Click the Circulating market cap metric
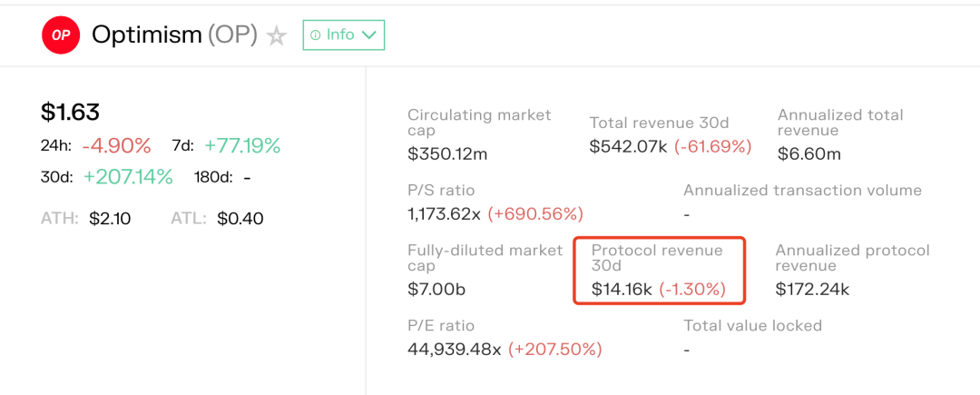Image resolution: width=980 pixels, height=395 pixels. coord(479,134)
